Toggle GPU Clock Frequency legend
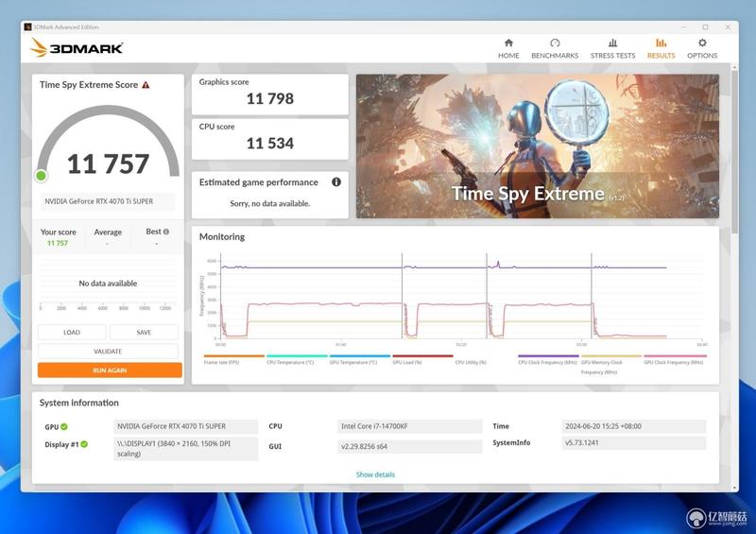The width and height of the screenshot is (756, 534). [x=675, y=359]
